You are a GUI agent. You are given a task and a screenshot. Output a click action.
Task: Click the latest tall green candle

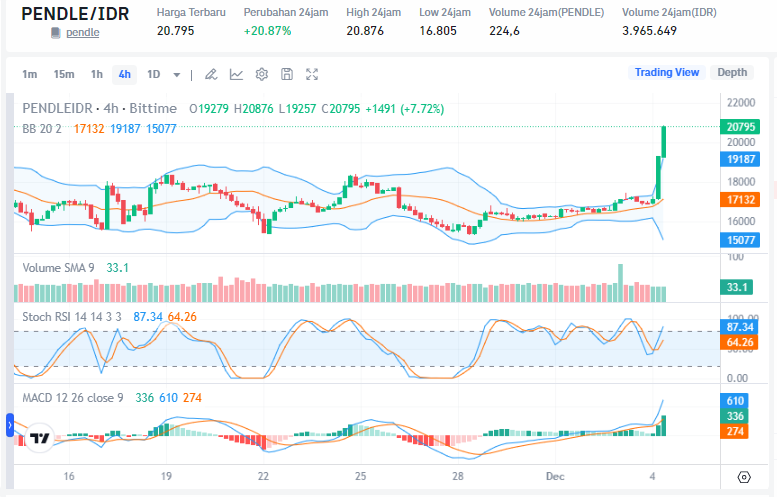click(x=664, y=142)
